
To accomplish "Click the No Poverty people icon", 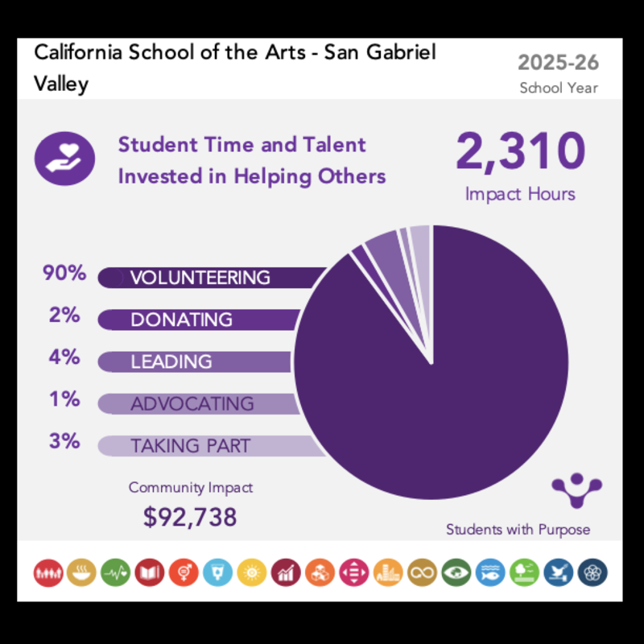I will tap(48, 572).
